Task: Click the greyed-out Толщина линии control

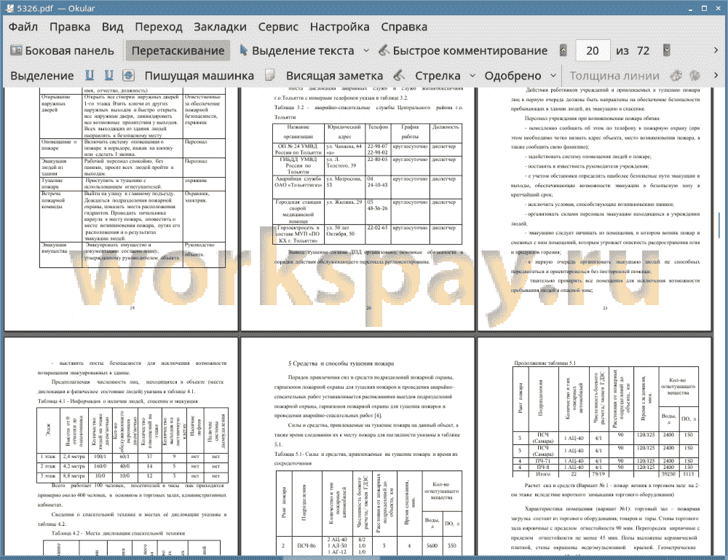Action: click(614, 76)
